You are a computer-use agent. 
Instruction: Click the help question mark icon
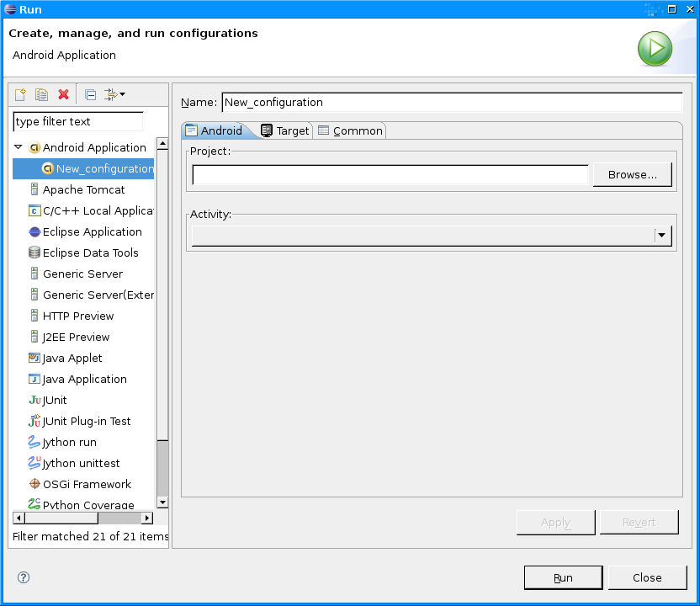tap(24, 577)
